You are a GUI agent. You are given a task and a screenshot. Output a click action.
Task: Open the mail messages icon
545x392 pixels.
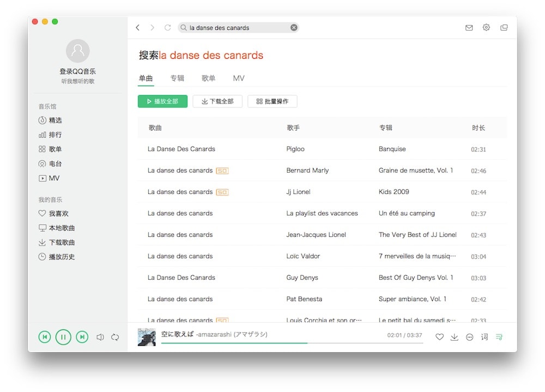click(x=469, y=27)
